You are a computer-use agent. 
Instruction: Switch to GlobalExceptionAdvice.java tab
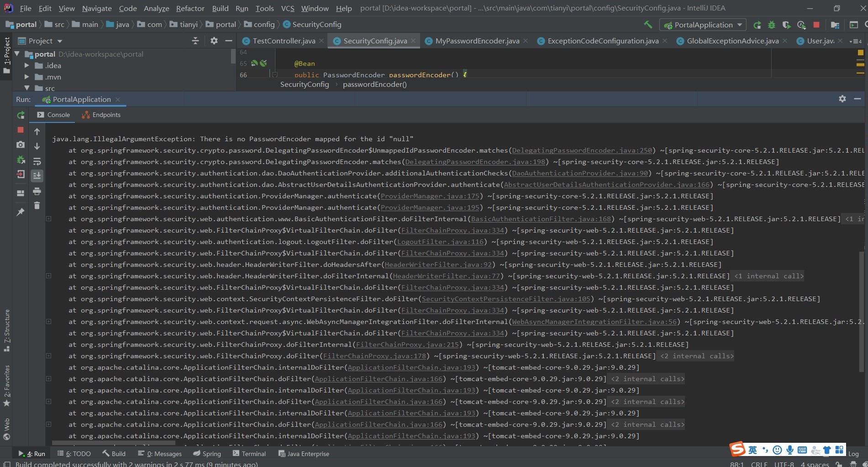732,41
